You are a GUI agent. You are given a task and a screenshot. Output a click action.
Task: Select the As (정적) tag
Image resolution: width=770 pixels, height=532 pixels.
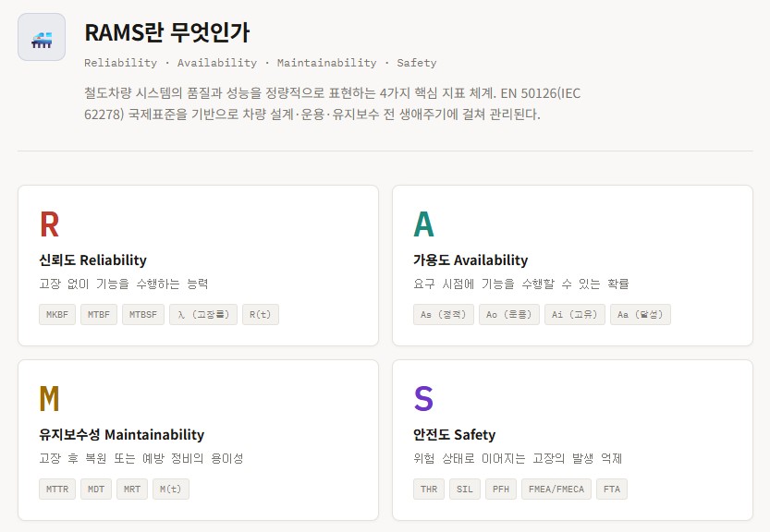tap(444, 315)
